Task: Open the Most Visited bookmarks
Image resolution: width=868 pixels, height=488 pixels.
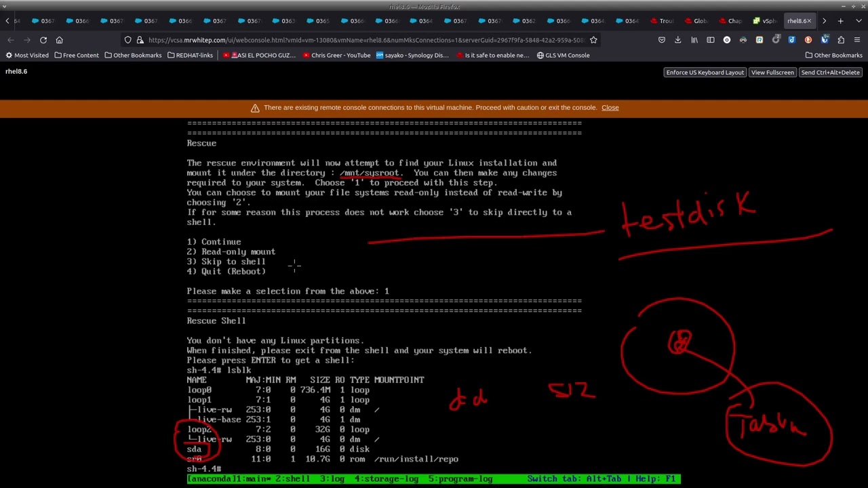Action: point(27,55)
